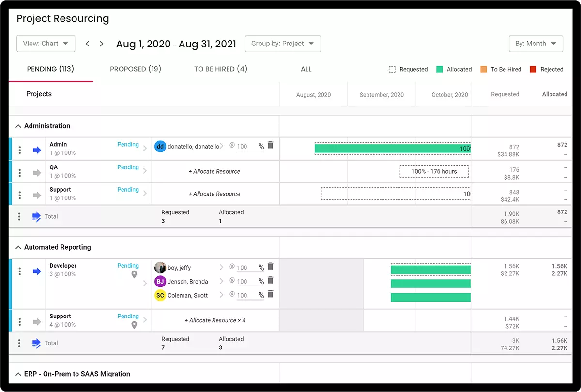This screenshot has height=392, width=581.
Task: Expand the QA request chevron
Action: pyautogui.click(x=145, y=171)
